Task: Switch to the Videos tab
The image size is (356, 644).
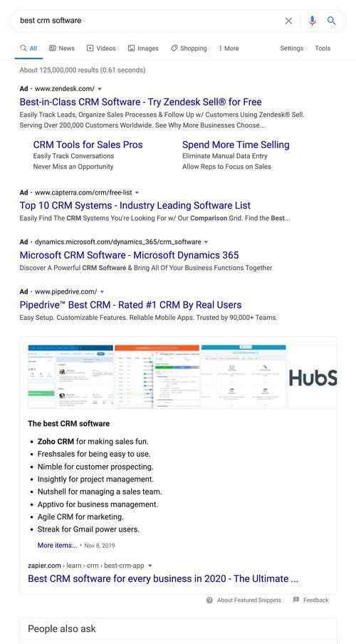Action: tap(101, 48)
